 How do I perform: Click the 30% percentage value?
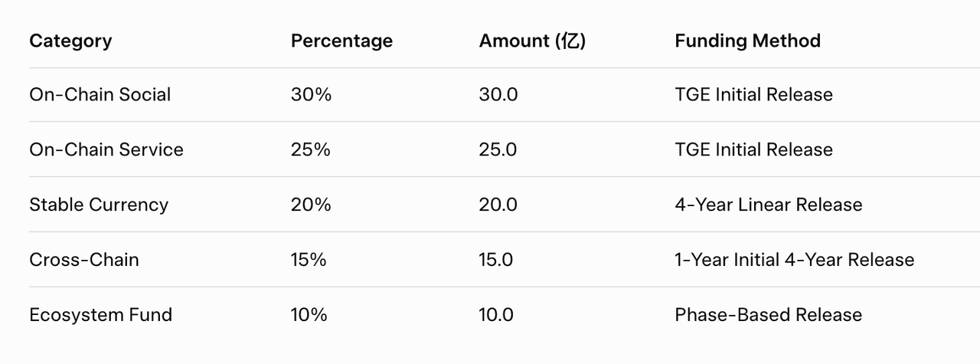[311, 95]
